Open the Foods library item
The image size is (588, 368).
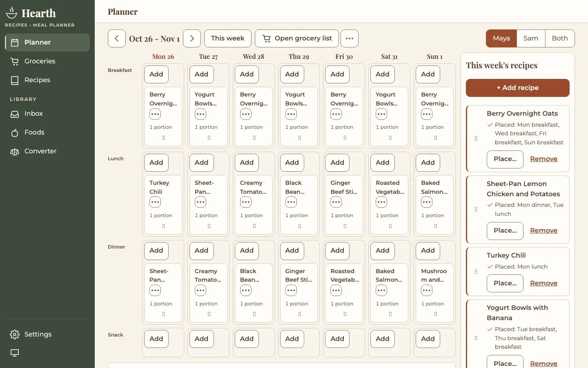pos(47,132)
